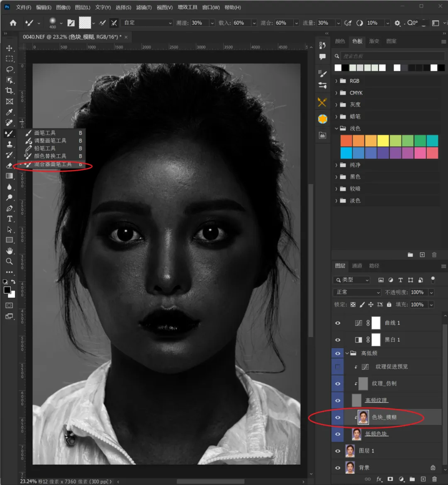Select 颜色替换工具 in tool flyout
This screenshot has width=448, height=485.
point(50,156)
